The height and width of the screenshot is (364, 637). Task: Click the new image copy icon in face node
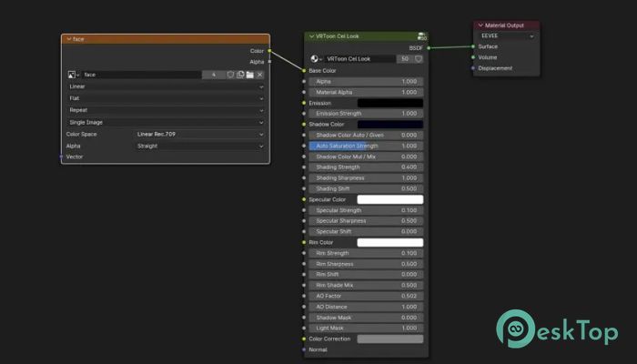[240, 75]
